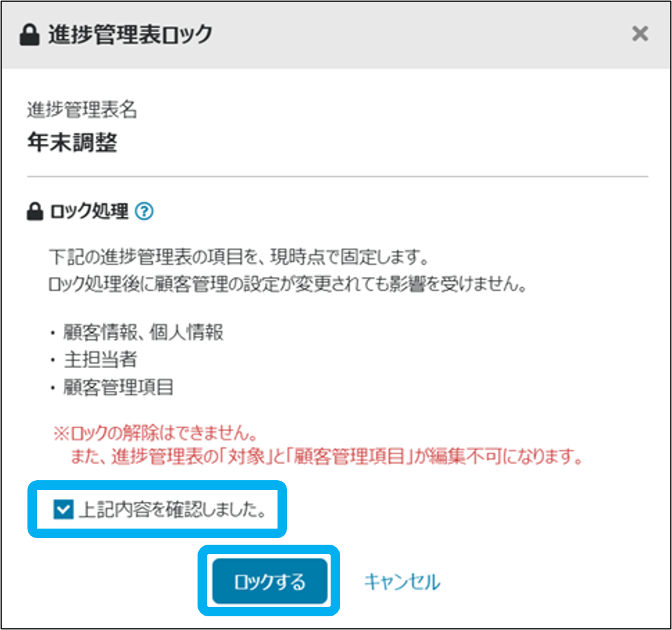Click the ロック処理 section heading
The image size is (672, 630).
click(90, 212)
